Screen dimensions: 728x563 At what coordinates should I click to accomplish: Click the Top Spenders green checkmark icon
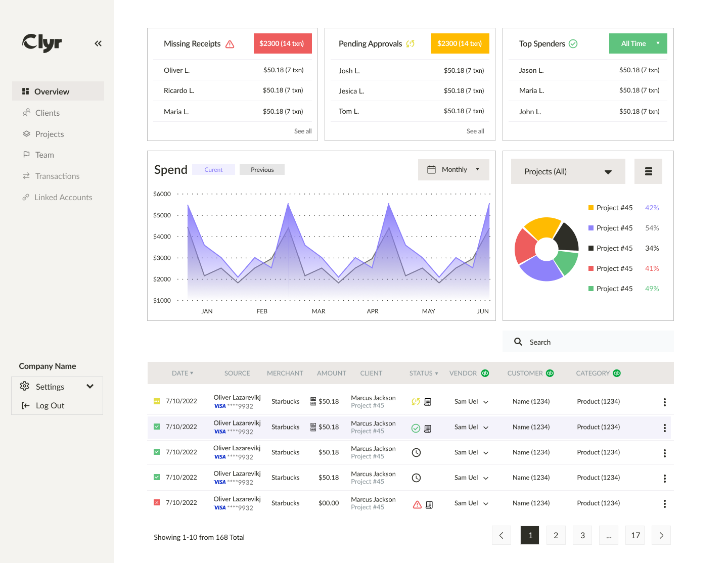click(x=573, y=43)
